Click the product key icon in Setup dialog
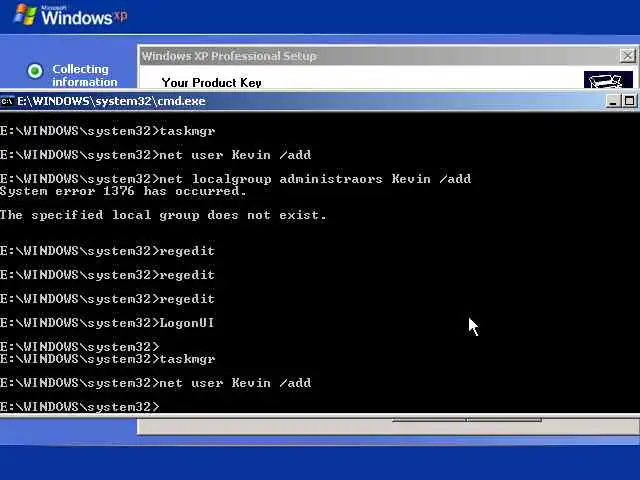The image size is (640, 480). (608, 80)
